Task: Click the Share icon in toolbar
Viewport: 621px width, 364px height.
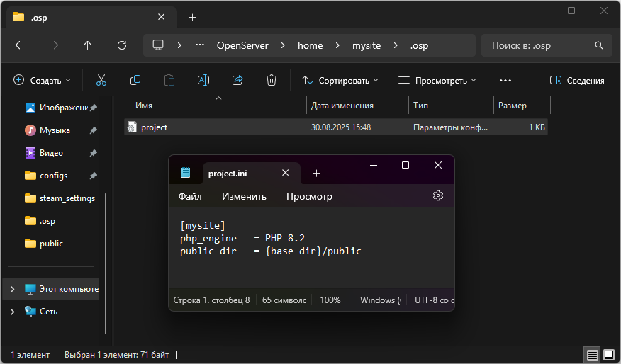Action: [x=237, y=81]
